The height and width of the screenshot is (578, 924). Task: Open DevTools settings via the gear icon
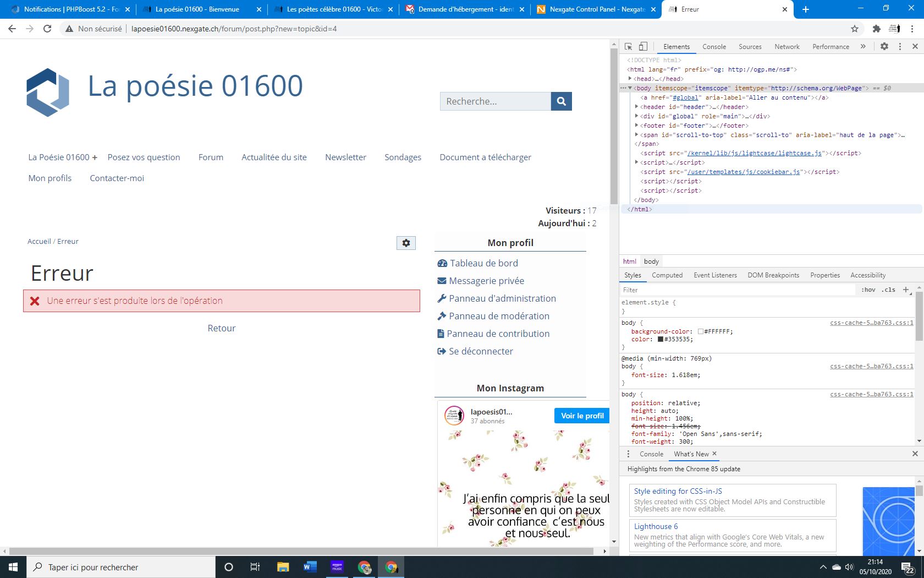(x=884, y=47)
